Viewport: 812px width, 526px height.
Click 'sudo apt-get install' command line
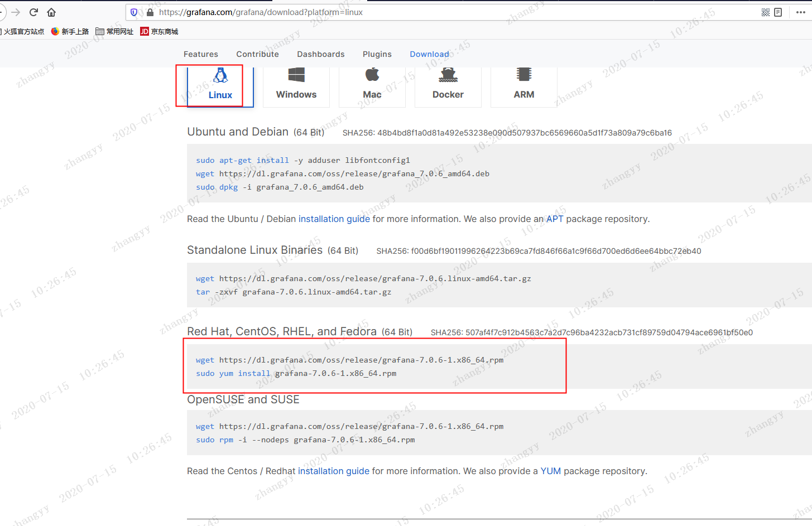tap(303, 161)
